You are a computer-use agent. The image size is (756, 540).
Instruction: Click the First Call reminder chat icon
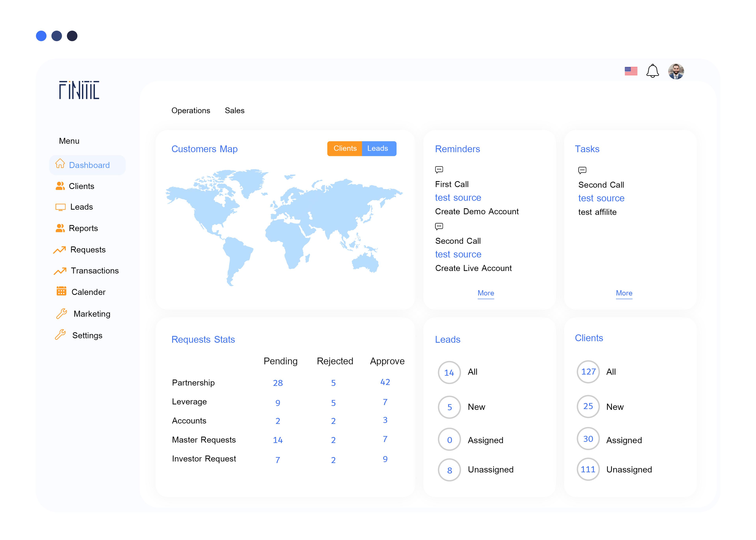439,170
